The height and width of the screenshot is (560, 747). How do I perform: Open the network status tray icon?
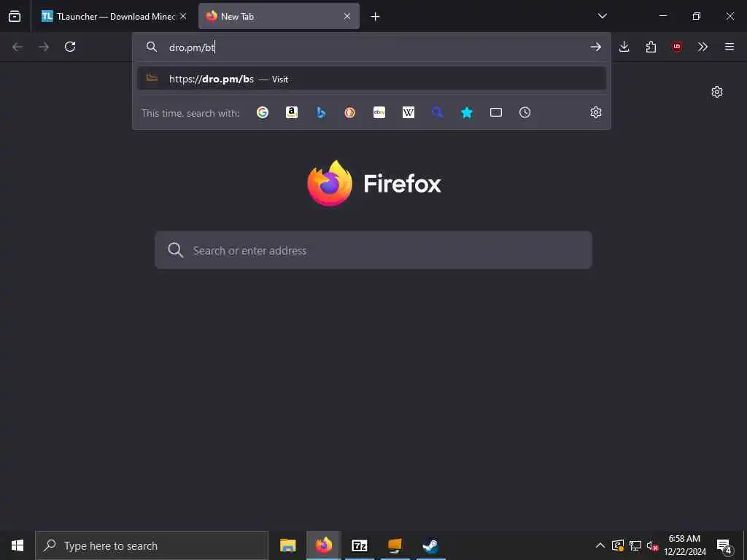click(635, 545)
